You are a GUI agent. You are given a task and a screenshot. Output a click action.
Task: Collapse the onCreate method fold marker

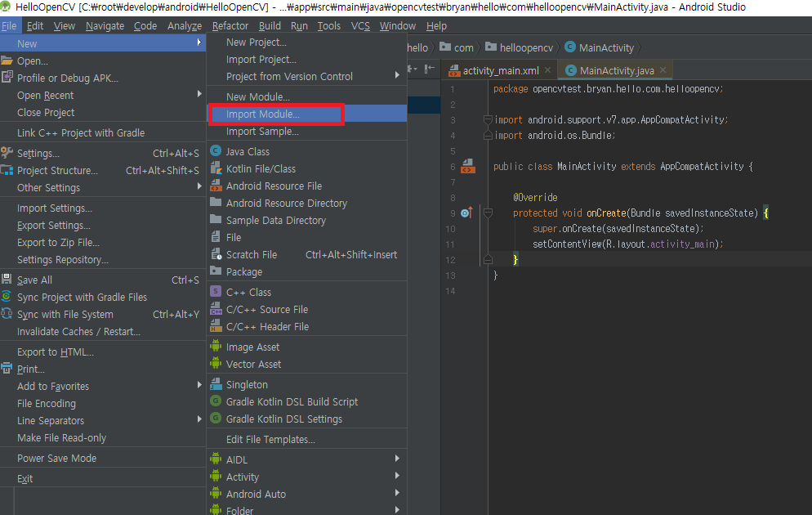(488, 213)
